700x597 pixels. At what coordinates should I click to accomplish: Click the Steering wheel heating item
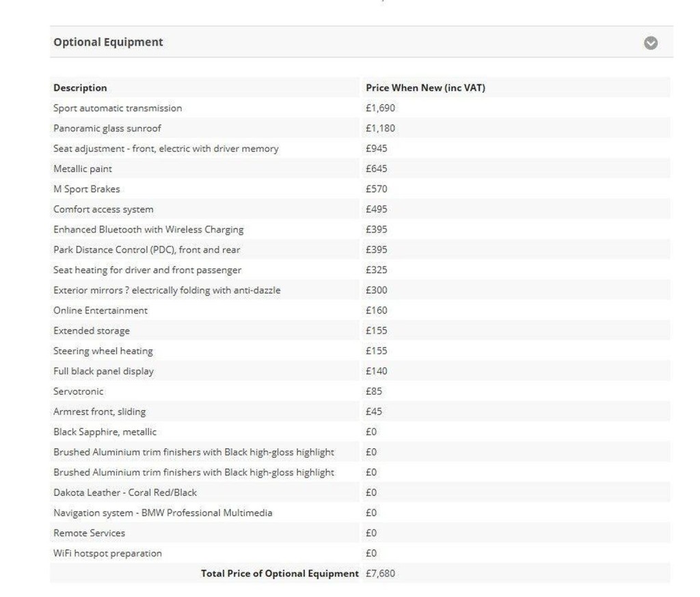103,351
